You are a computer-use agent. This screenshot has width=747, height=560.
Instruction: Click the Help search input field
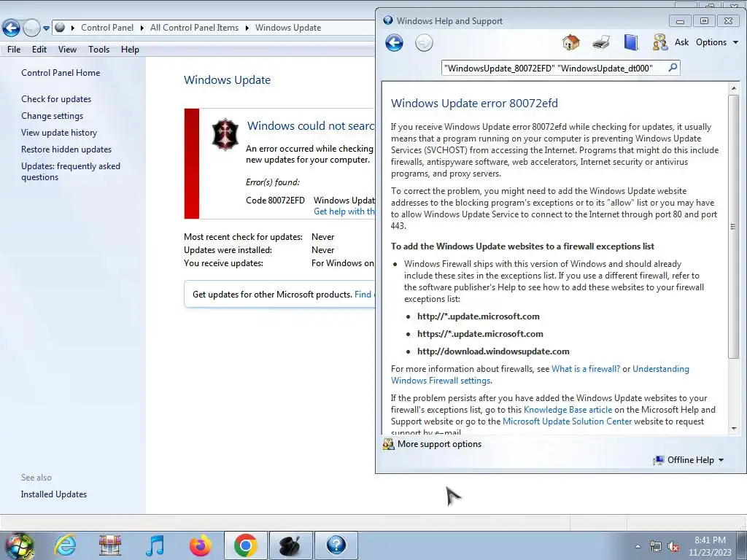point(554,68)
